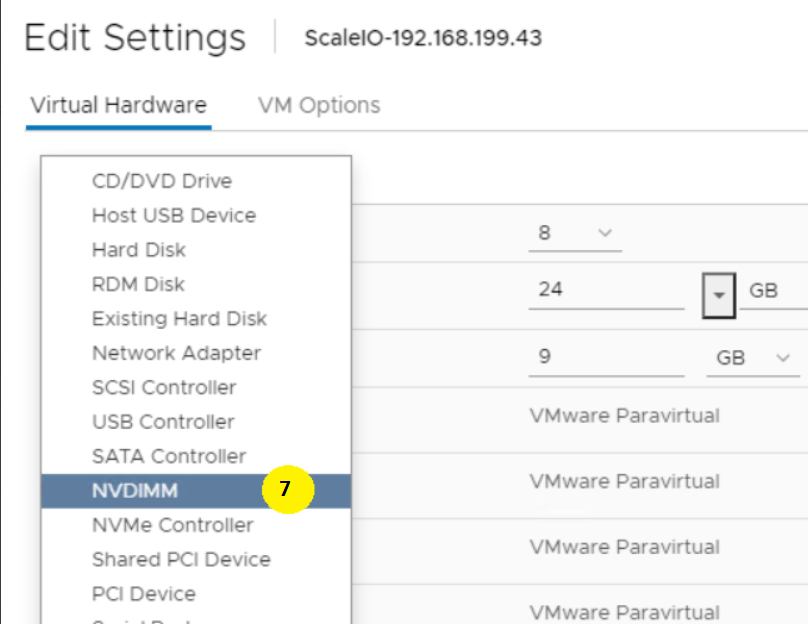Viewport: 808px width, 624px height.
Task: Select RDM Disk option
Action: pyautogui.click(x=137, y=284)
